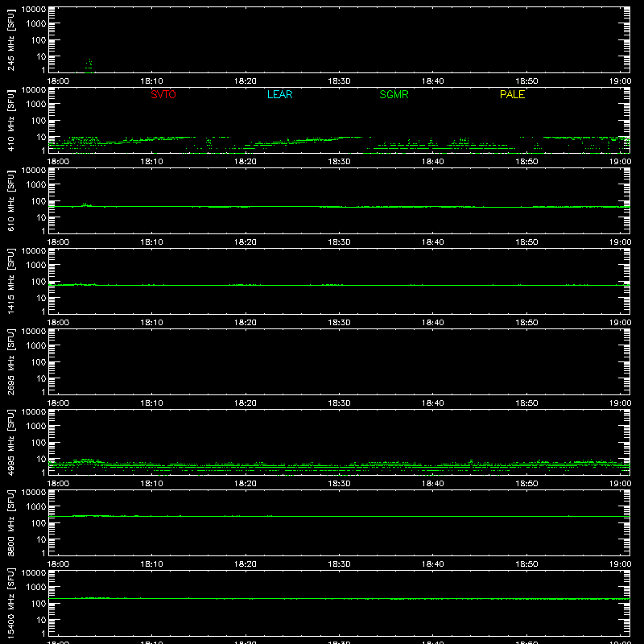Select the 1415 MHz [SFU] axis title
The image size is (644, 644).
(x=11, y=281)
